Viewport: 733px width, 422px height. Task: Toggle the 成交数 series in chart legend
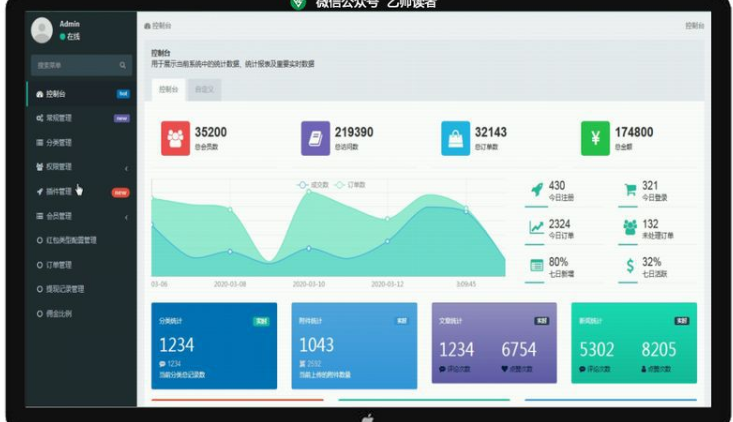[313, 185]
